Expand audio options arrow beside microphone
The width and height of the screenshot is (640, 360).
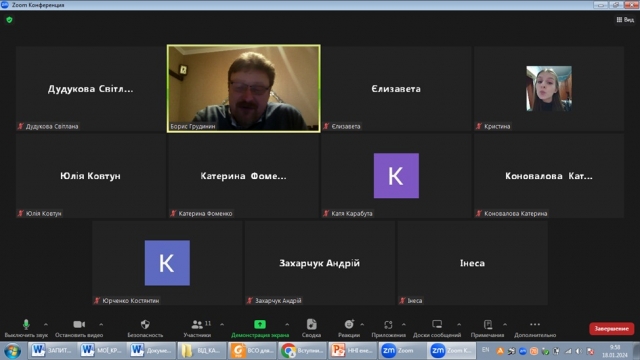(x=46, y=324)
